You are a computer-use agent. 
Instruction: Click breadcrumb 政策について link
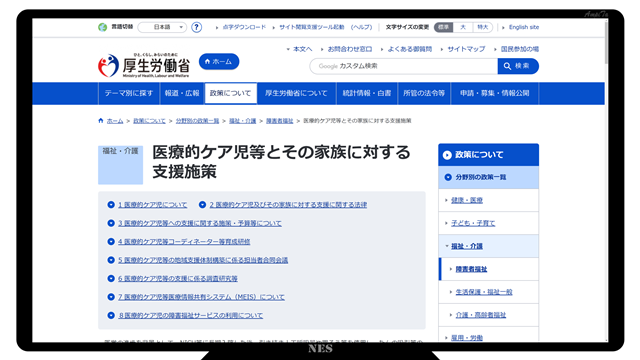149,121
